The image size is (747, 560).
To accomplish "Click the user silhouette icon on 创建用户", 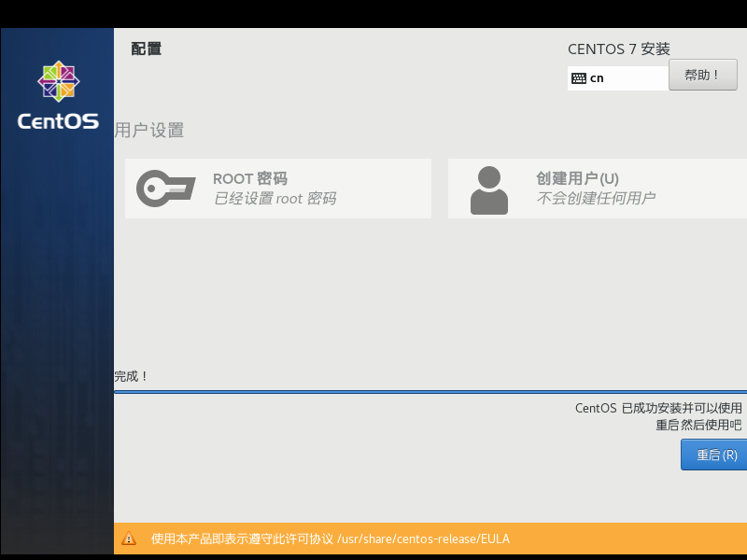I will coord(489,188).
